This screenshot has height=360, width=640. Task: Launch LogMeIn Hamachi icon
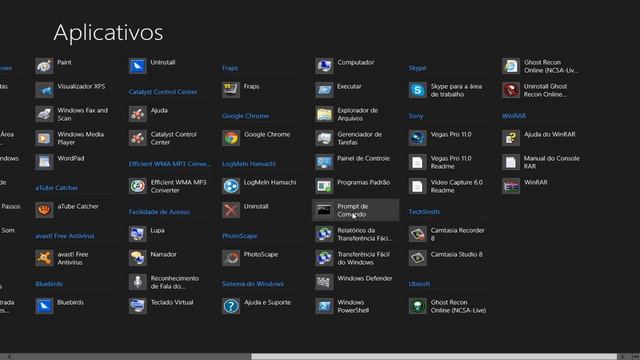[231, 186]
